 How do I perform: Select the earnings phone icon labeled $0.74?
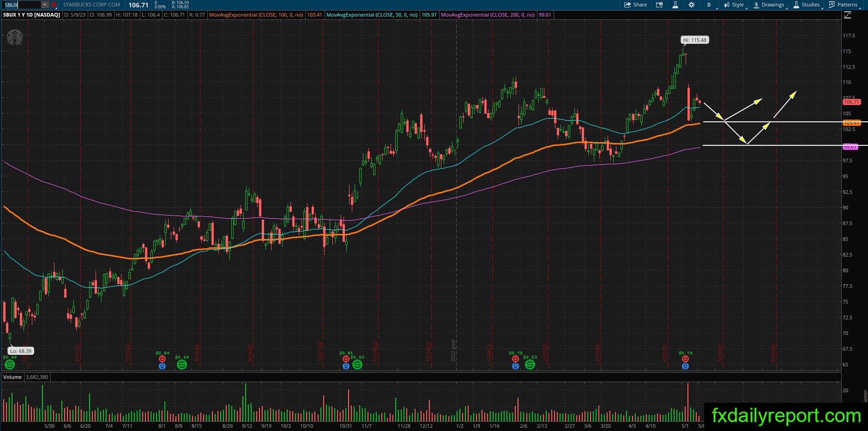(x=685, y=359)
